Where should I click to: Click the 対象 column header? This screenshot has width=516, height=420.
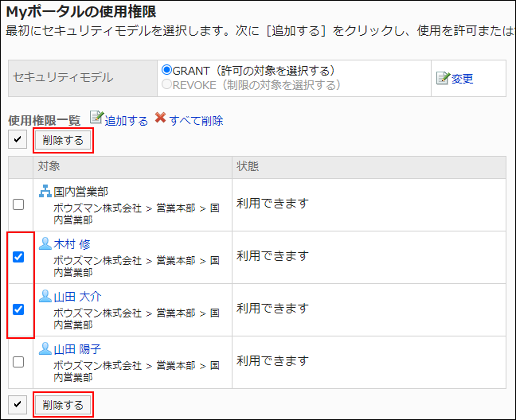tap(48, 166)
